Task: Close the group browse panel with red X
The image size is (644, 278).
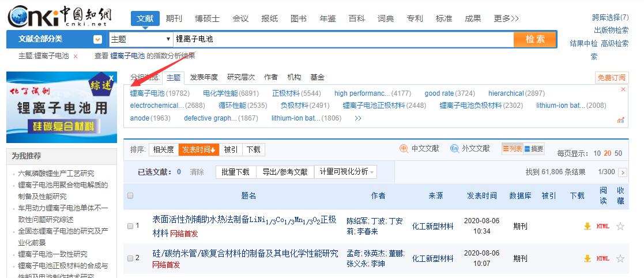Action: tap(623, 89)
